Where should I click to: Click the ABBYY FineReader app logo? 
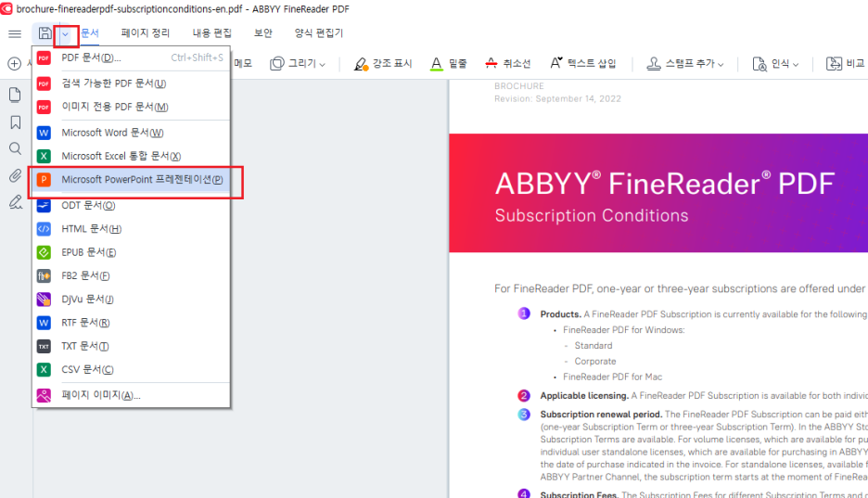click(6, 8)
